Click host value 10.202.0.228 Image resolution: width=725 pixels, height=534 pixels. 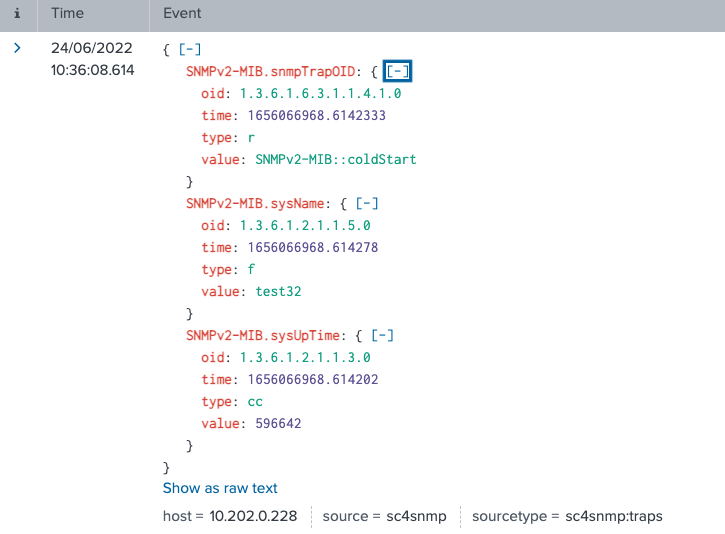tap(254, 516)
